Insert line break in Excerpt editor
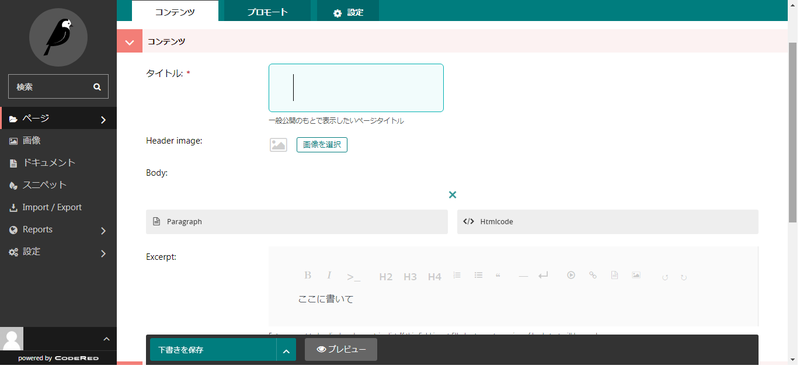This screenshot has width=800, height=369. (x=543, y=276)
